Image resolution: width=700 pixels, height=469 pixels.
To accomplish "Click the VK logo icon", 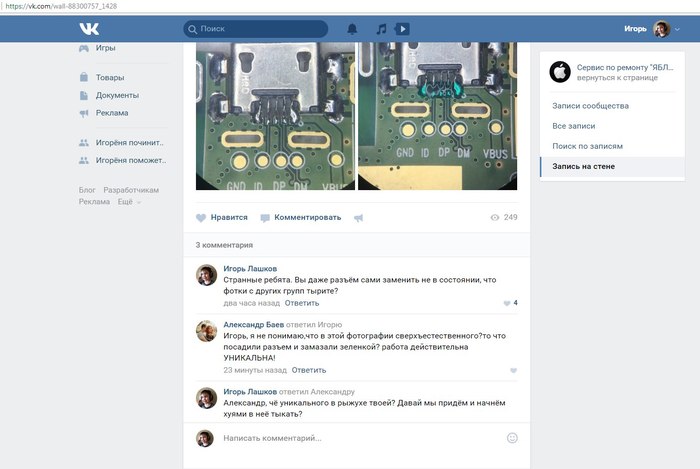I will pyautogui.click(x=89, y=29).
